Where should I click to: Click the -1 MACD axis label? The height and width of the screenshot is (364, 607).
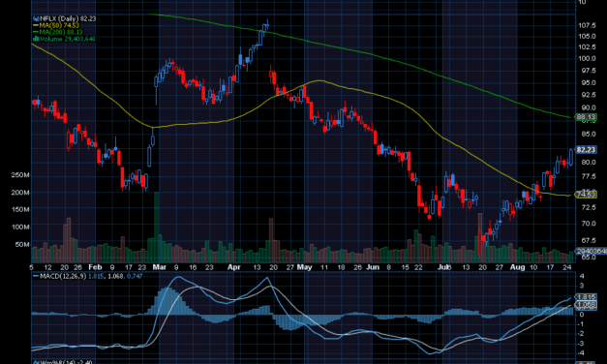point(581,324)
